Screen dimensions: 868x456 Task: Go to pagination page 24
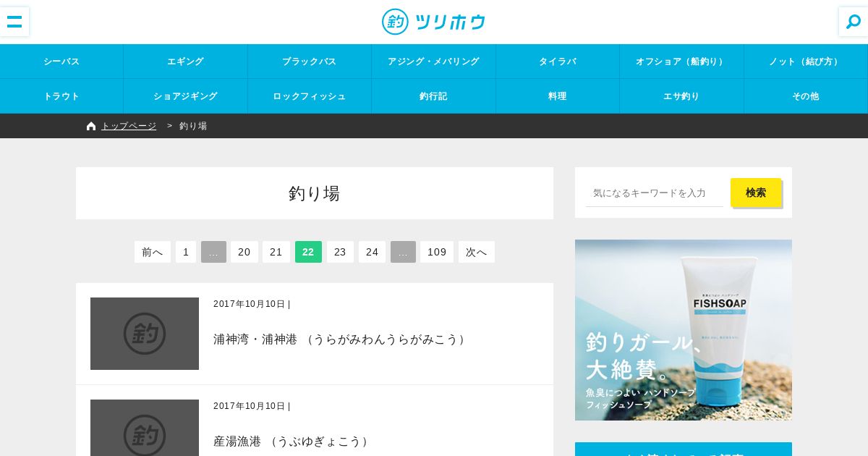click(x=373, y=252)
